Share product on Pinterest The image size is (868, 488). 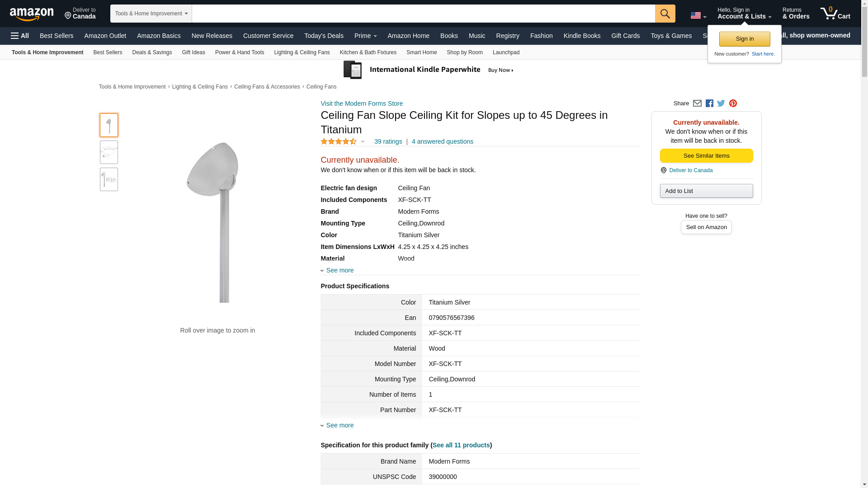[x=733, y=103]
